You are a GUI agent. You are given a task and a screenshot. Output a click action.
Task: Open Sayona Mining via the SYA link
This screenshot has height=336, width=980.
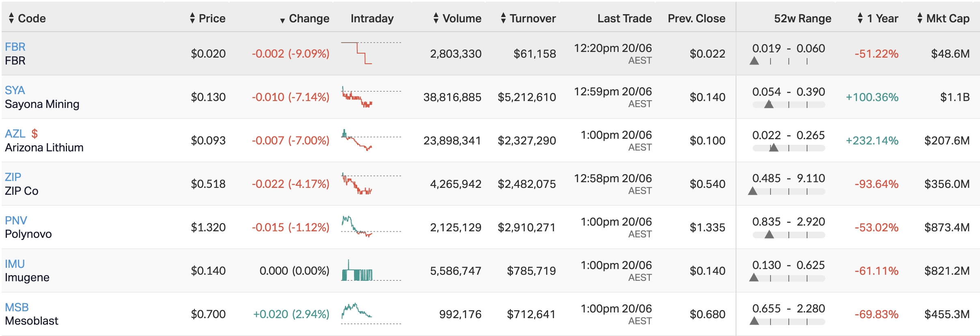[15, 90]
